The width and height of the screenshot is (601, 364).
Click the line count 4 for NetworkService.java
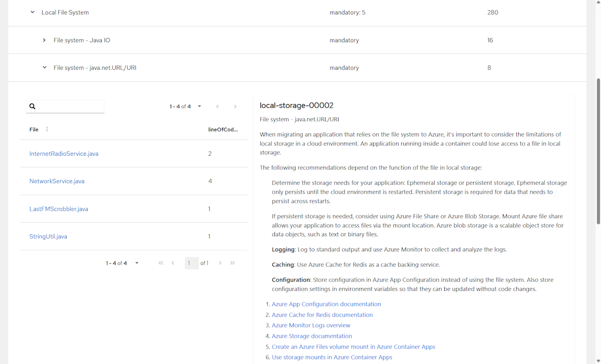click(x=210, y=181)
